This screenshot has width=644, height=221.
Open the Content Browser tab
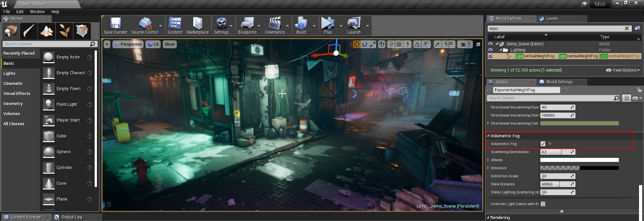(26, 217)
